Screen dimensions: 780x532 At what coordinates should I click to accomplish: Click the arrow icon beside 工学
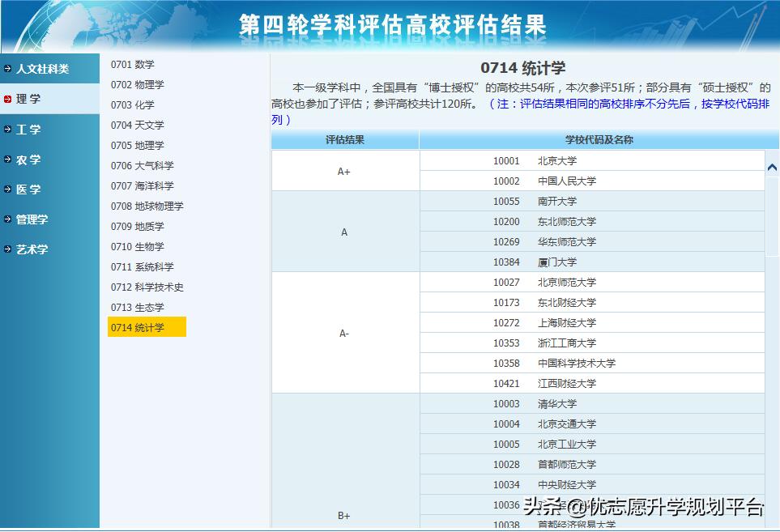pyautogui.click(x=6, y=129)
